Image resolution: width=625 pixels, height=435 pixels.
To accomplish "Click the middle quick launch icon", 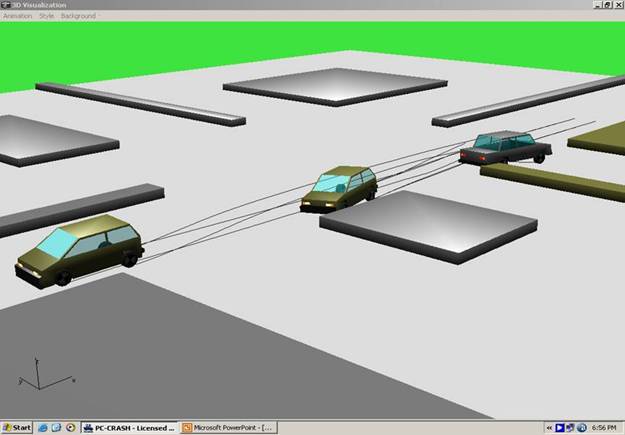I will coord(56,428).
